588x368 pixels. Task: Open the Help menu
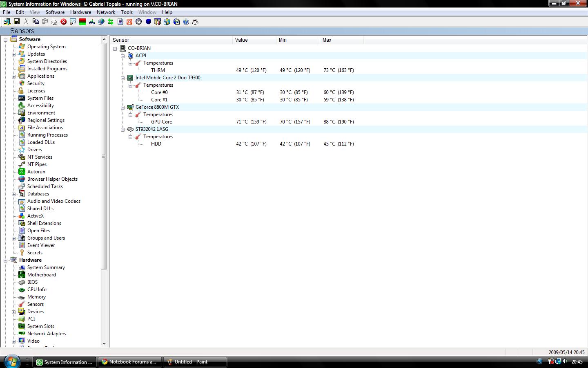tap(167, 12)
